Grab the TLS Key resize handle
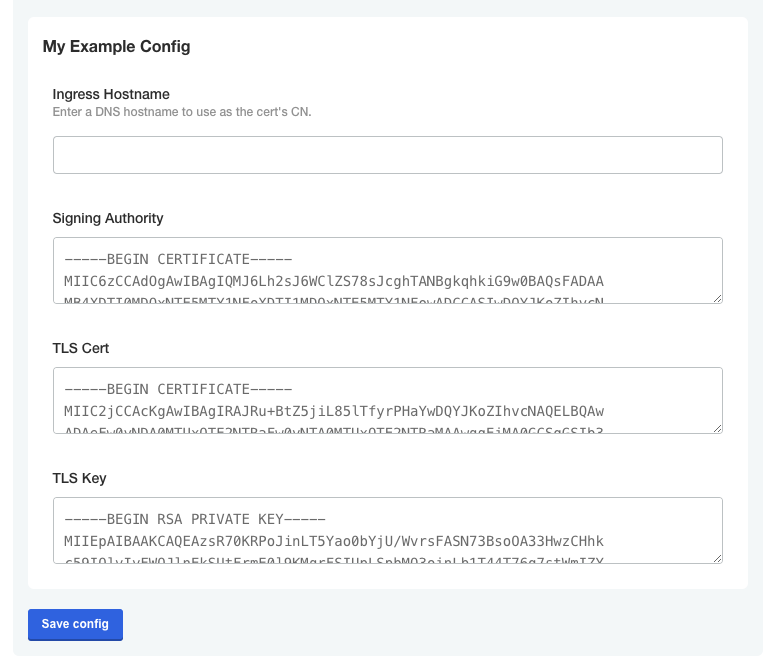Image resolution: width=772 pixels, height=665 pixels. tap(716, 557)
